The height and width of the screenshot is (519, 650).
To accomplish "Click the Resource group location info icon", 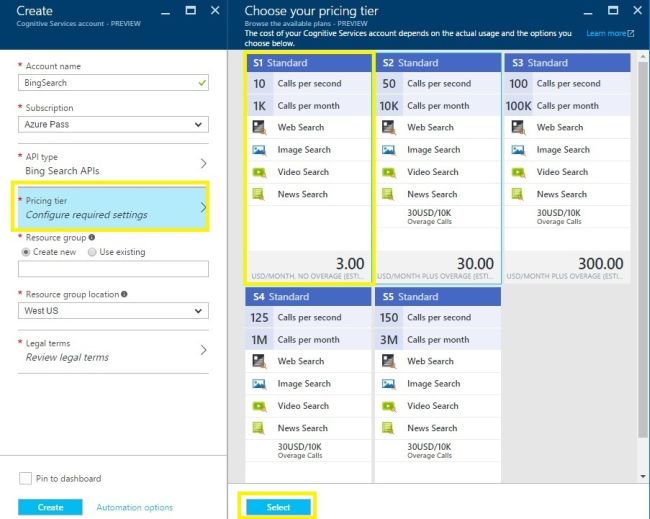I will 124,294.
